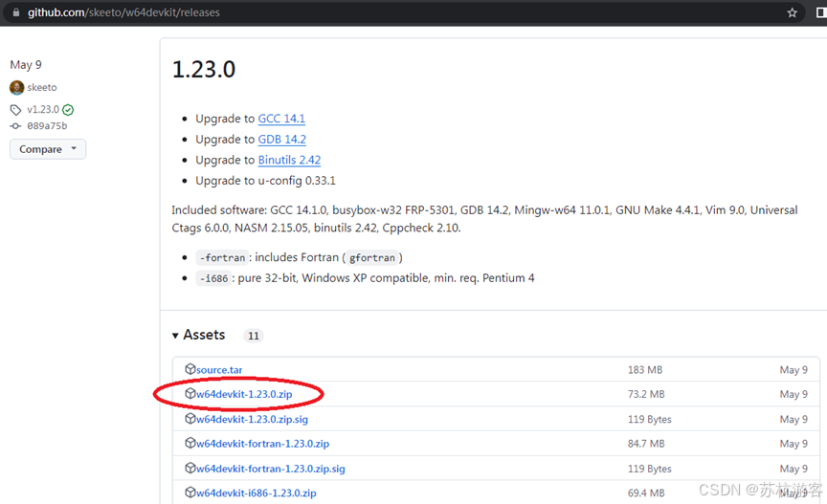Bookmark this page with the star icon
The height and width of the screenshot is (504, 827).
pos(792,12)
